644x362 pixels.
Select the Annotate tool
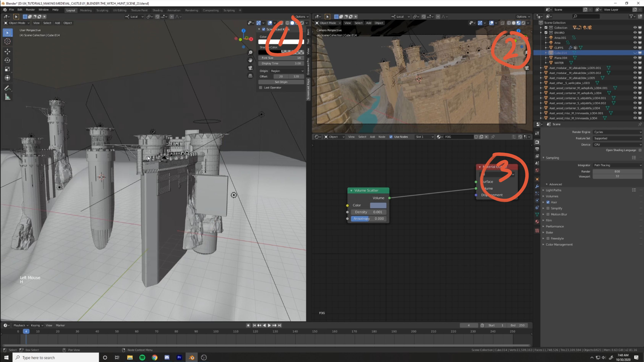8,88
